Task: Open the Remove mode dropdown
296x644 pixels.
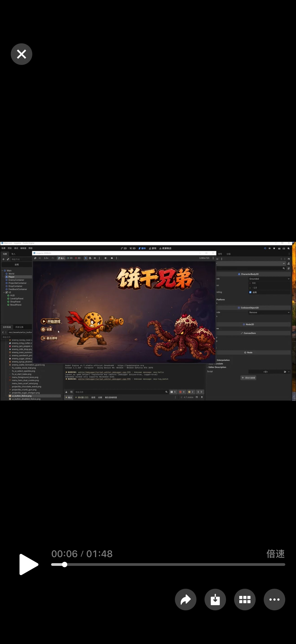Action: pyautogui.click(x=269, y=313)
